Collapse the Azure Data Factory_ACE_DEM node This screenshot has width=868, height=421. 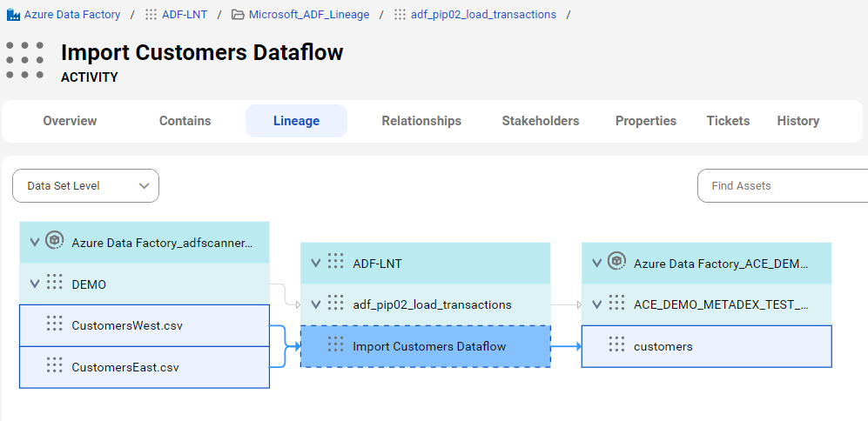(596, 264)
